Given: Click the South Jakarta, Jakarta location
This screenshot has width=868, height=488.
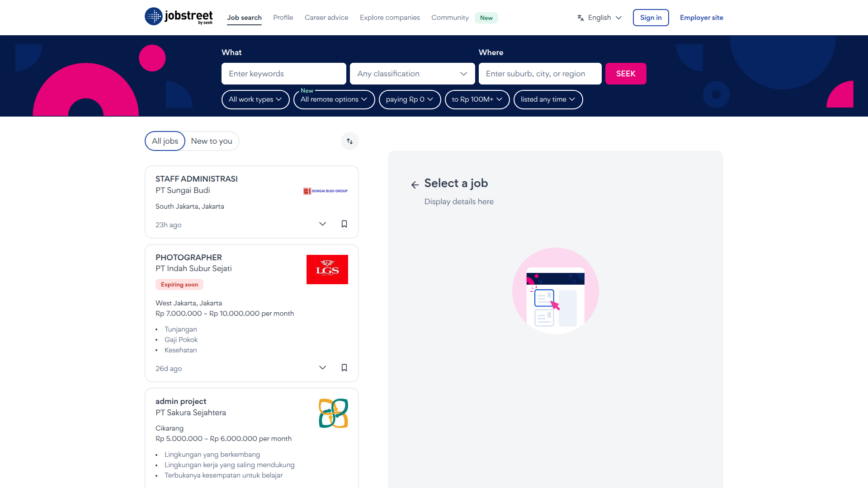Looking at the screenshot, I should 190,206.
